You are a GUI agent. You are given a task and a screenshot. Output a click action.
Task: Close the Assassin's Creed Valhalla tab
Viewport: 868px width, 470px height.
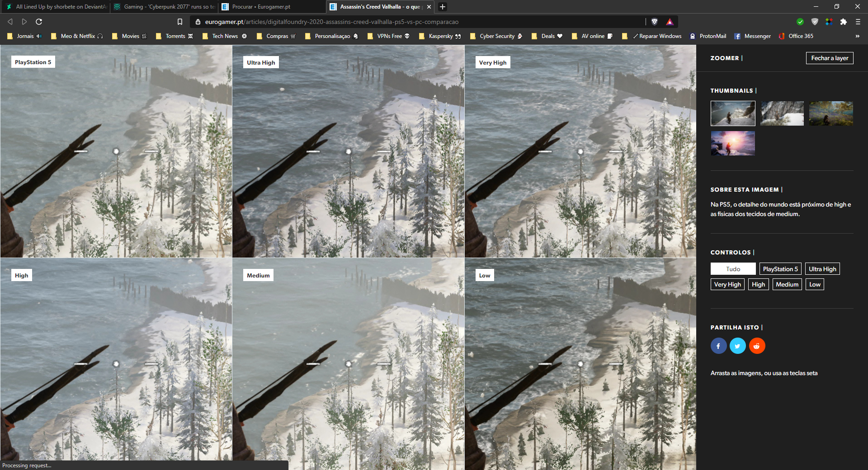429,7
